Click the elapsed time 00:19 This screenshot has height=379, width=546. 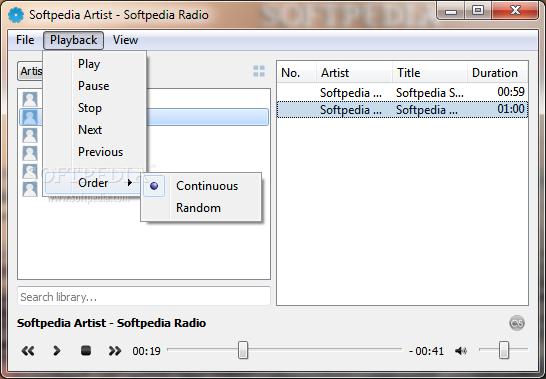coord(146,351)
